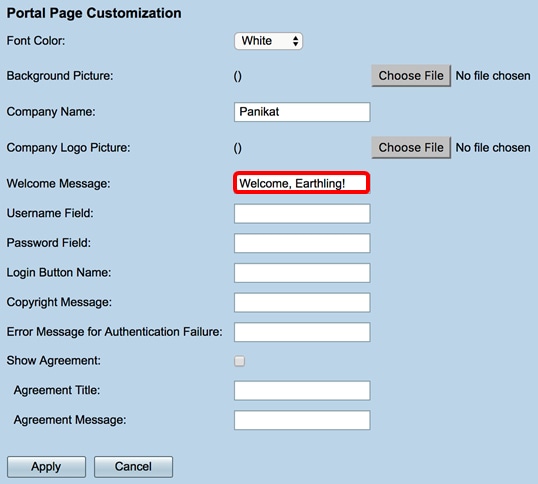The height and width of the screenshot is (484, 538).
Task: Cancel the portal page changes
Action: pos(133,467)
